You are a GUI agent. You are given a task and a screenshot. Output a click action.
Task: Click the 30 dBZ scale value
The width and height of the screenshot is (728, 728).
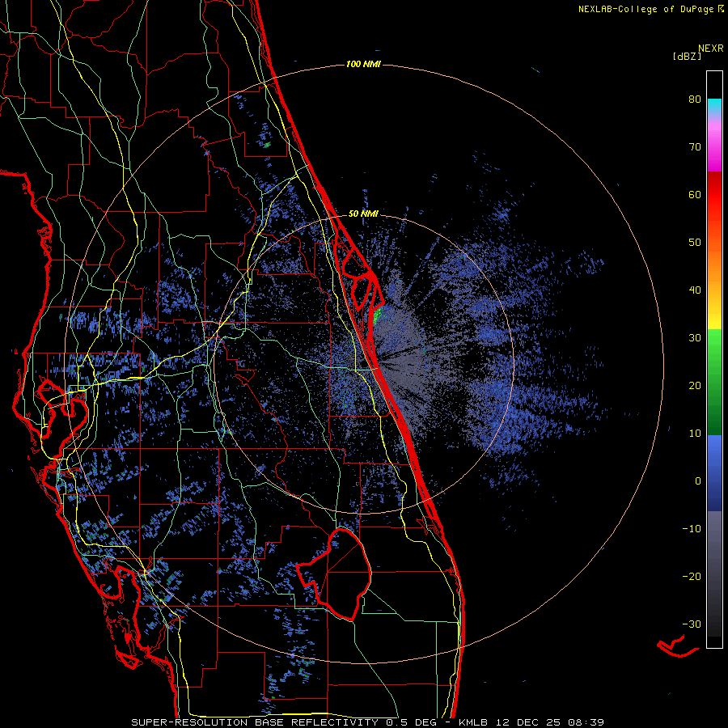point(695,337)
